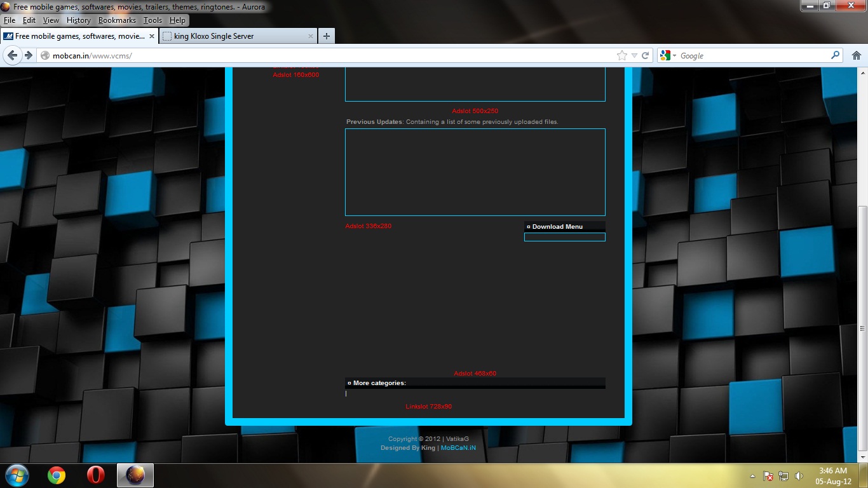Open Google Chrome from taskbar

[57, 475]
